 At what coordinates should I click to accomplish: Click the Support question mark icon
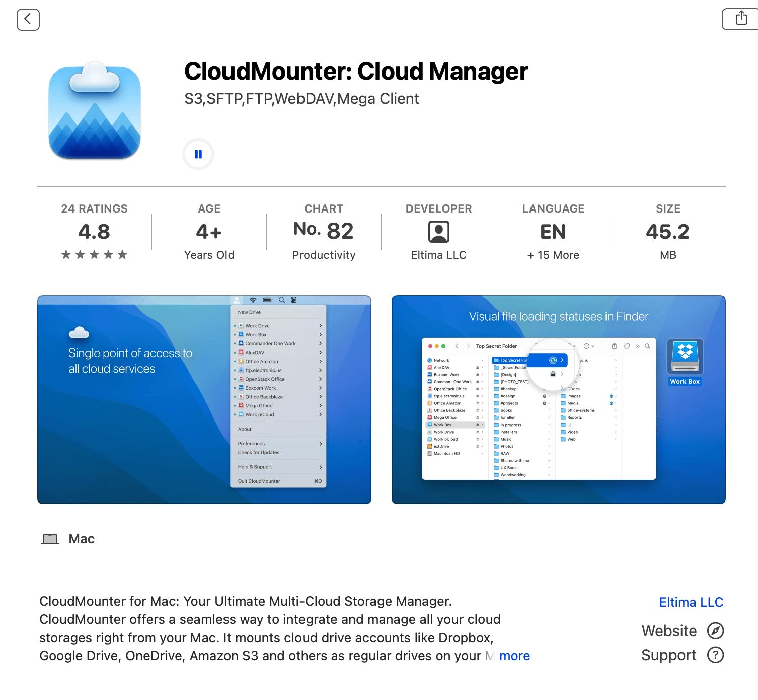point(715,655)
